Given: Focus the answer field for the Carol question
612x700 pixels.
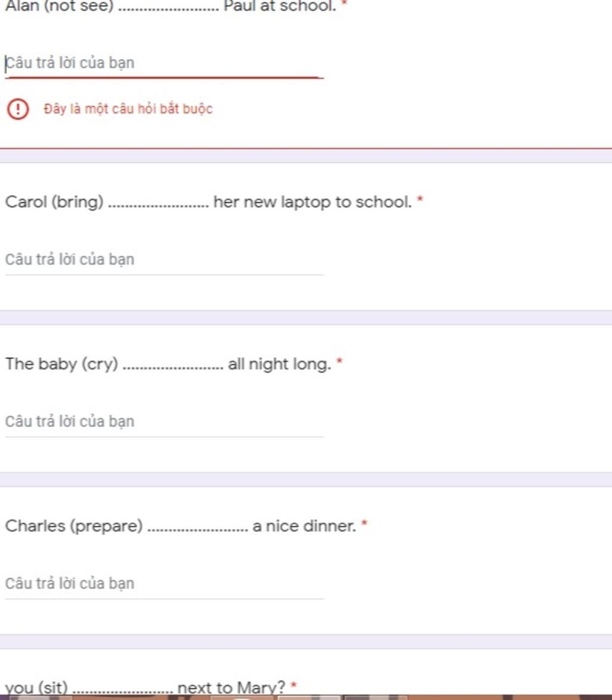Looking at the screenshot, I should click(164, 260).
